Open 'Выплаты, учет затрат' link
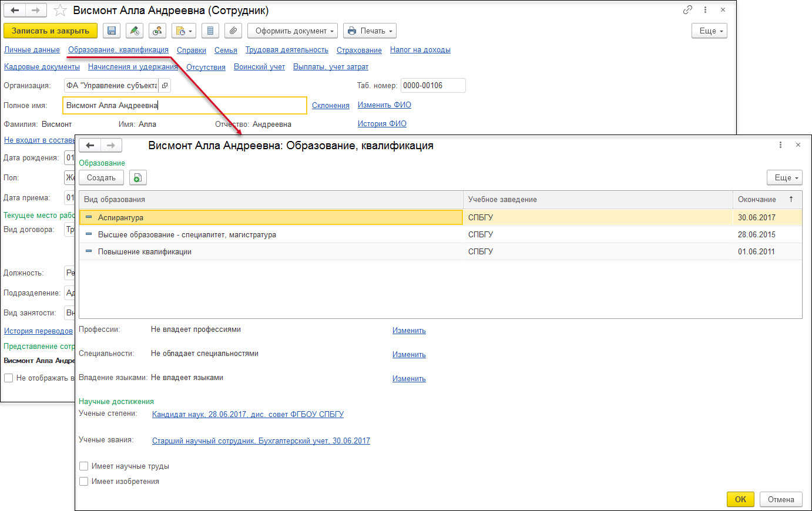Image resolution: width=812 pixels, height=511 pixels. coord(331,67)
